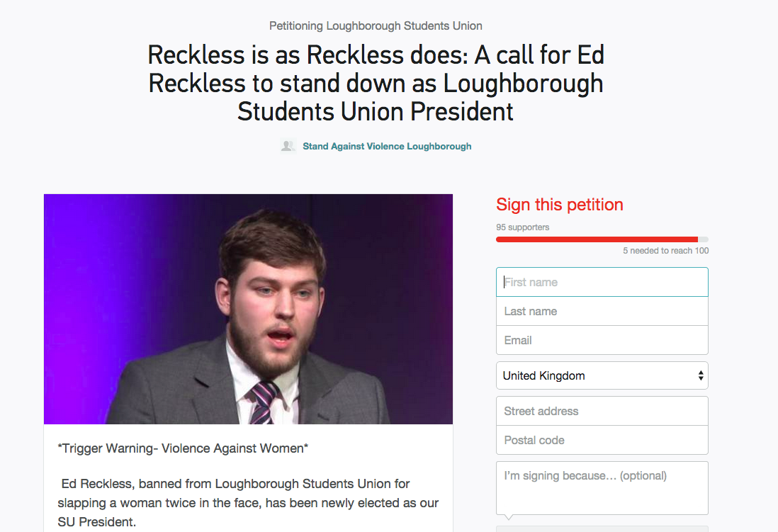Select the Postal code field
Screen dimensions: 778x532
[602, 440]
